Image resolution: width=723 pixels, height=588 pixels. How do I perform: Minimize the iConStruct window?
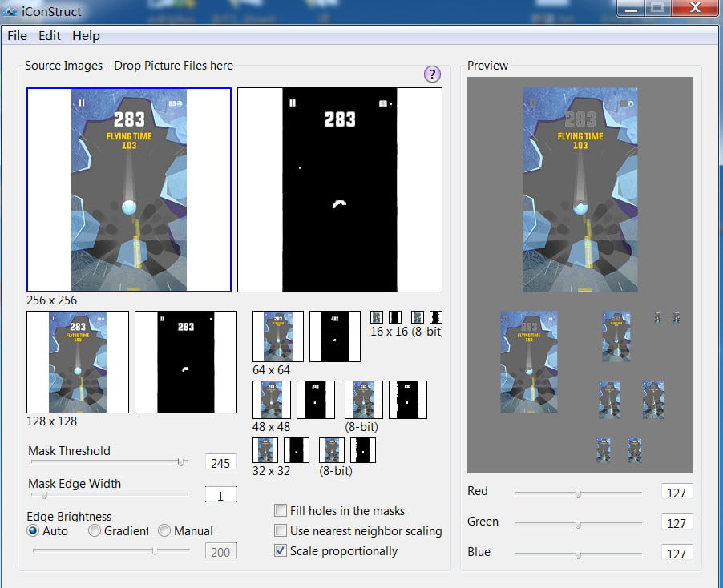coord(630,8)
